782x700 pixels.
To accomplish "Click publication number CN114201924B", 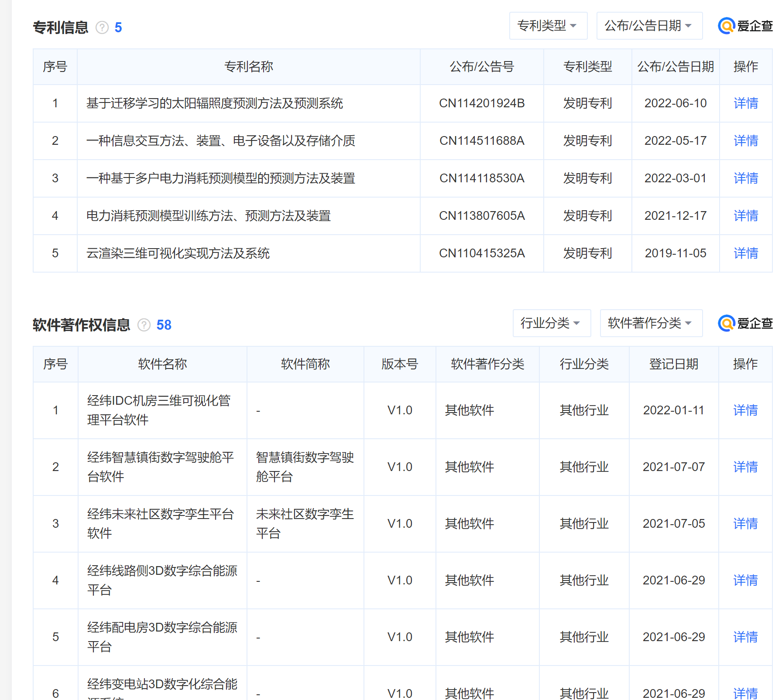I will [482, 103].
